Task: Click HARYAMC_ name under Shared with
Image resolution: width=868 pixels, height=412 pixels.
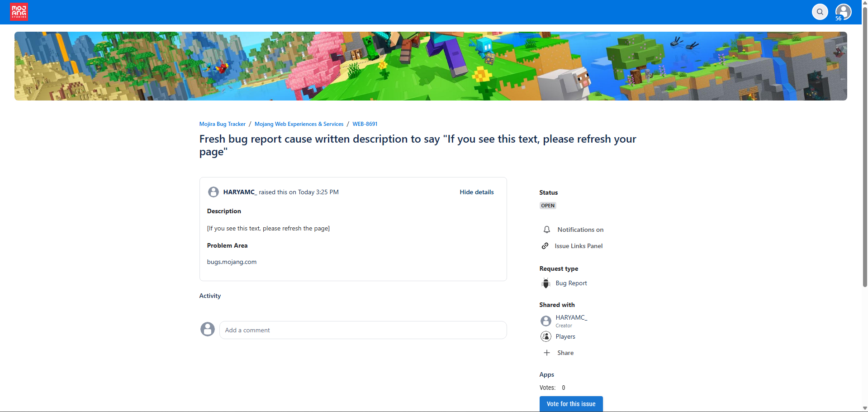Action: [571, 317]
